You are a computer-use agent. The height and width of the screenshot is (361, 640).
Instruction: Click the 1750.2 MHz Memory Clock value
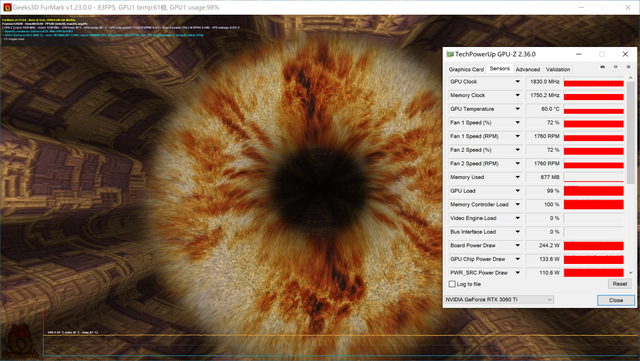(x=544, y=95)
